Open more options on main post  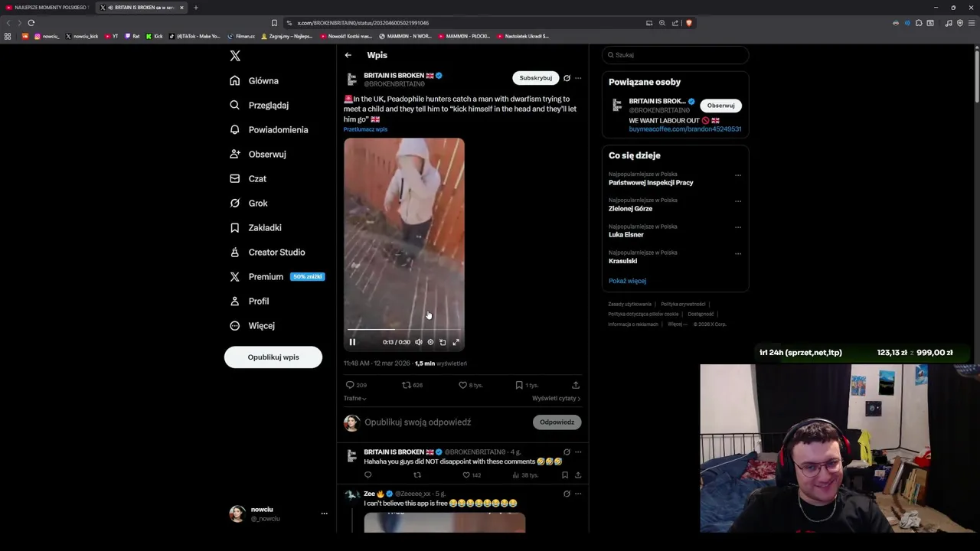tap(578, 78)
